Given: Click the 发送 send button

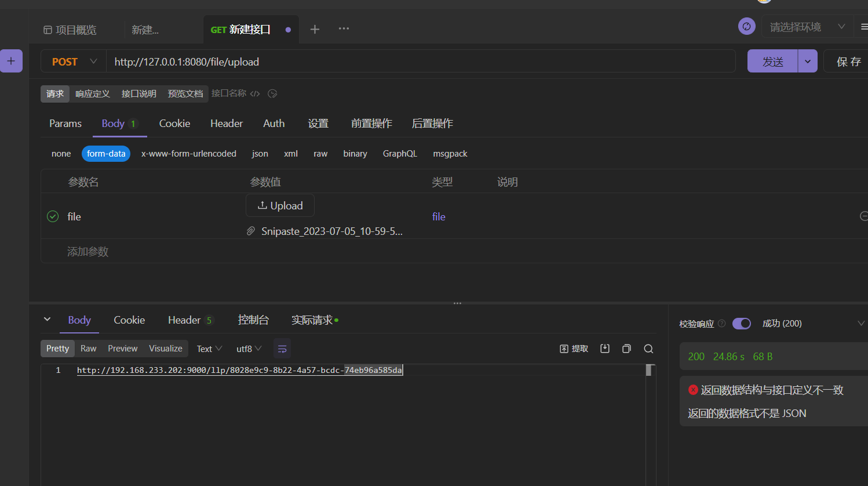Looking at the screenshot, I should 773,61.
